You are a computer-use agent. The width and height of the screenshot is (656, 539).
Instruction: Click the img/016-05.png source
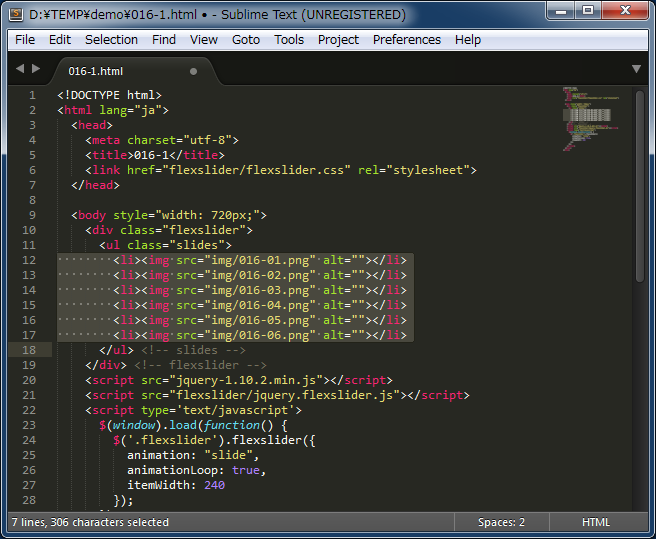click(x=260, y=320)
